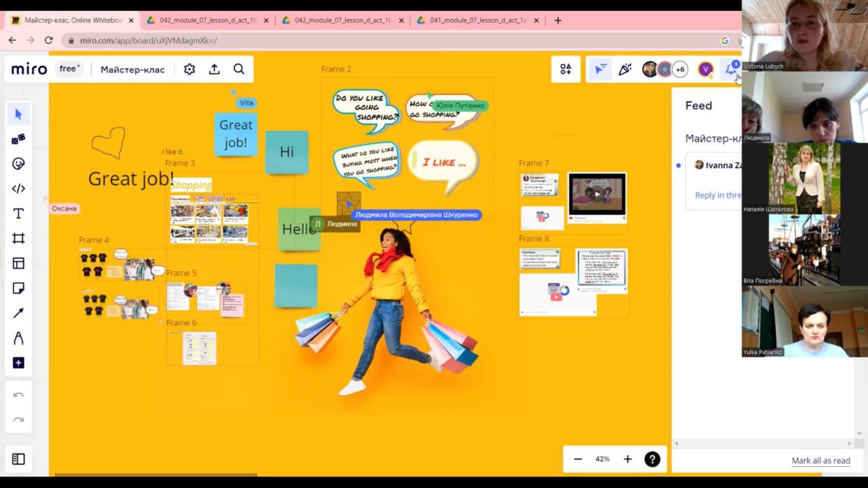Select the green Hello sticky note
868x488 pixels.
point(298,229)
